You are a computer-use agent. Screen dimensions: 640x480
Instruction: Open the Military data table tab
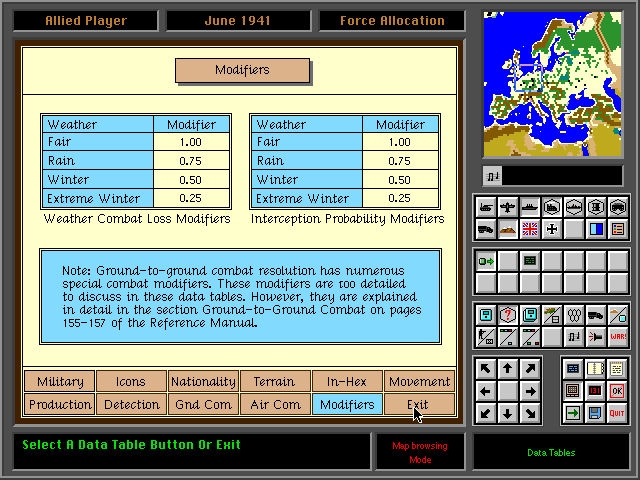[60, 381]
